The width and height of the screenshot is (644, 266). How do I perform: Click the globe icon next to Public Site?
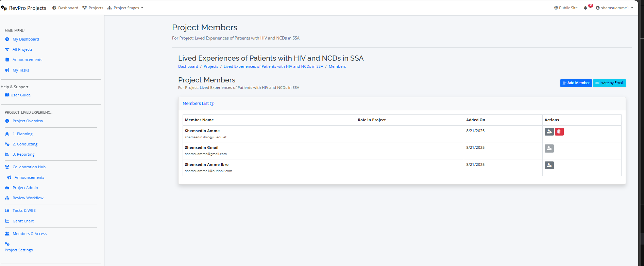pos(556,8)
